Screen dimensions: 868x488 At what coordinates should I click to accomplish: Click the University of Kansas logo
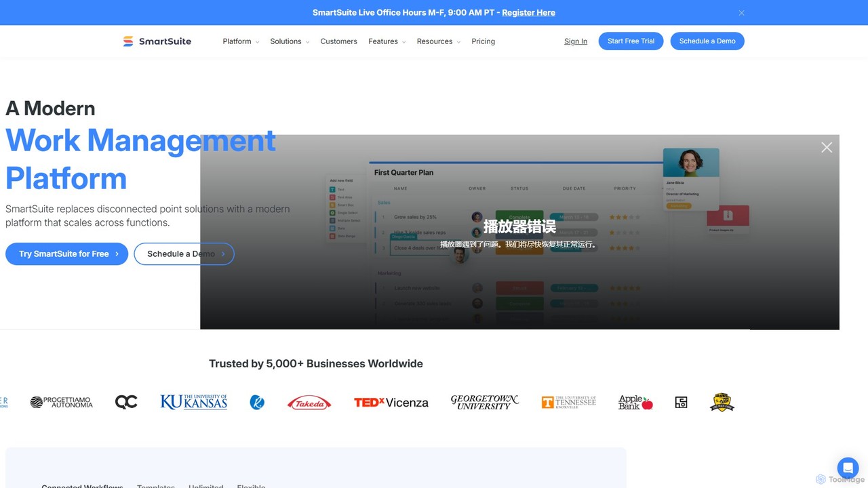pos(194,403)
